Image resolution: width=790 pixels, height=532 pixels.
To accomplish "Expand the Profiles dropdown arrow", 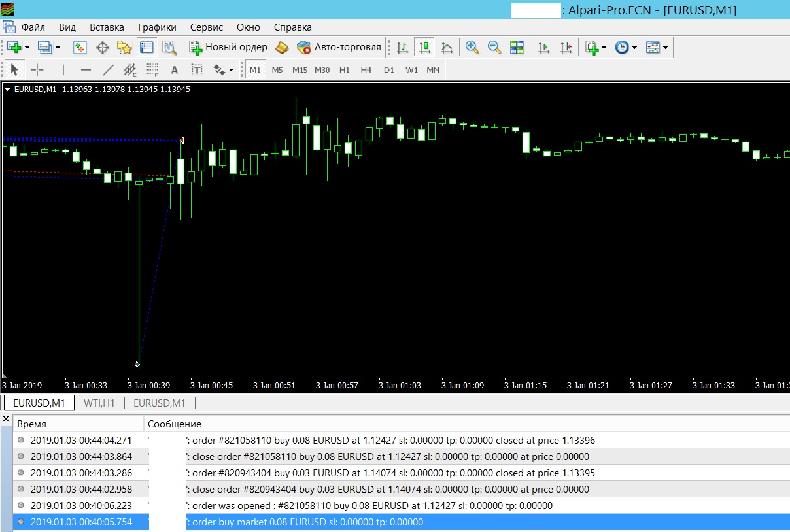I will point(58,48).
